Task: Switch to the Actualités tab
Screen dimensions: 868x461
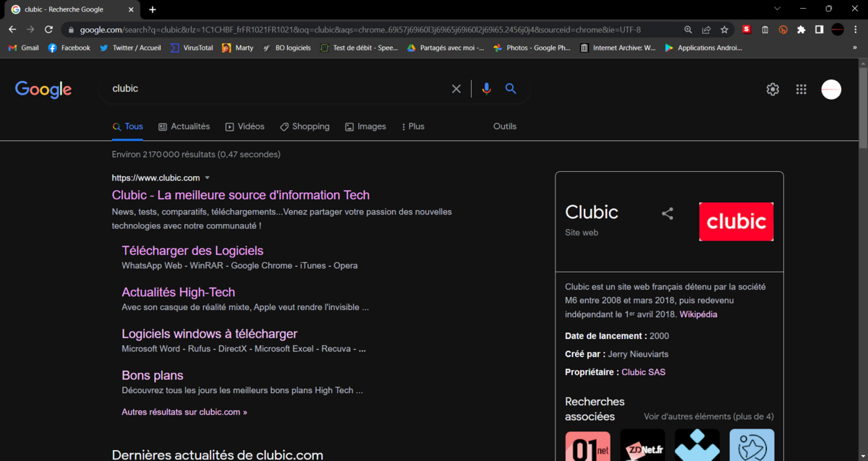Action: pos(184,126)
